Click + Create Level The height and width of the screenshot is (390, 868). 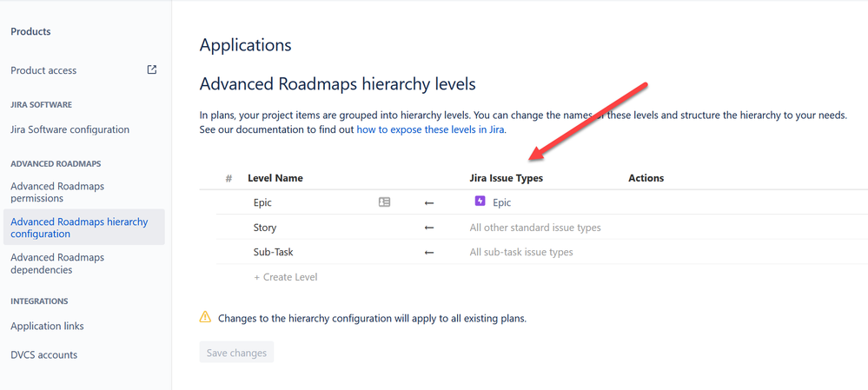(x=286, y=276)
